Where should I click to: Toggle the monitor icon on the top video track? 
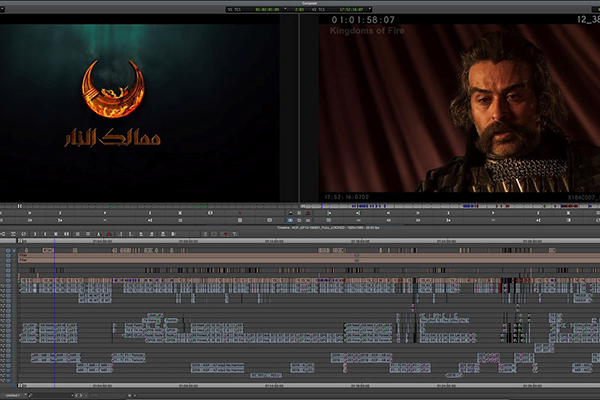coord(14,250)
